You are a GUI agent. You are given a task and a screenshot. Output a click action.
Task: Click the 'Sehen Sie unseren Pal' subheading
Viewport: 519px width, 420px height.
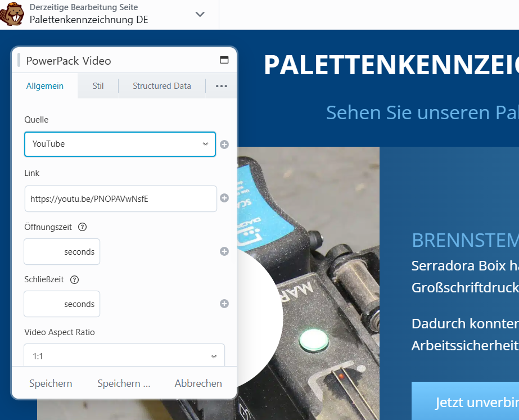click(x=422, y=112)
